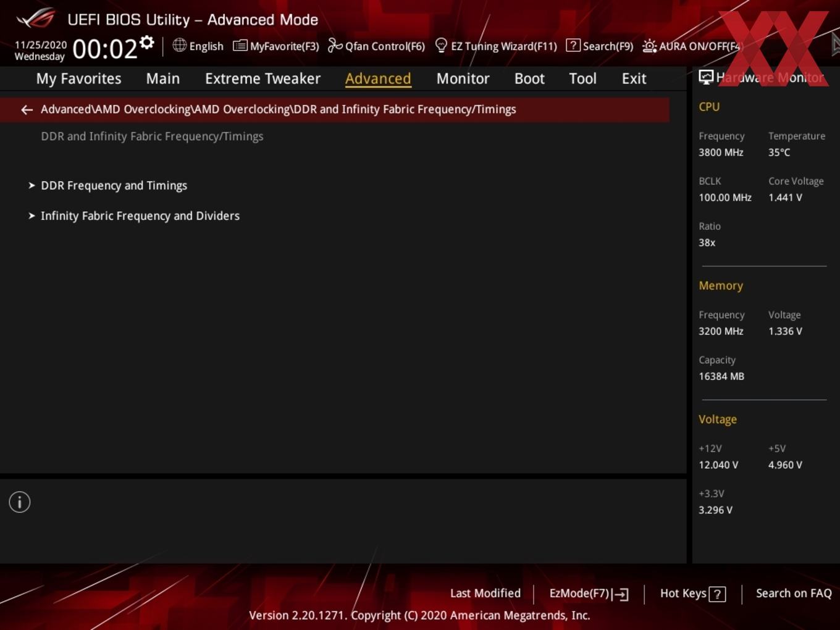Open the Monitor tab
The image size is (840, 630).
463,78
